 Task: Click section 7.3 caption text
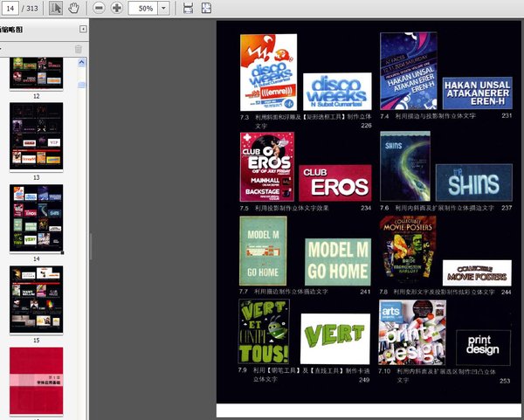click(x=314, y=121)
